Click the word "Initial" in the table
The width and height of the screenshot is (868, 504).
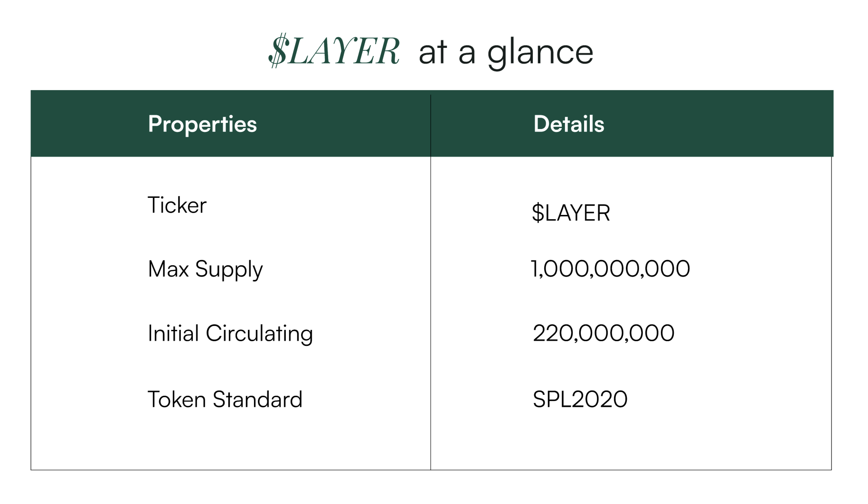173,333
